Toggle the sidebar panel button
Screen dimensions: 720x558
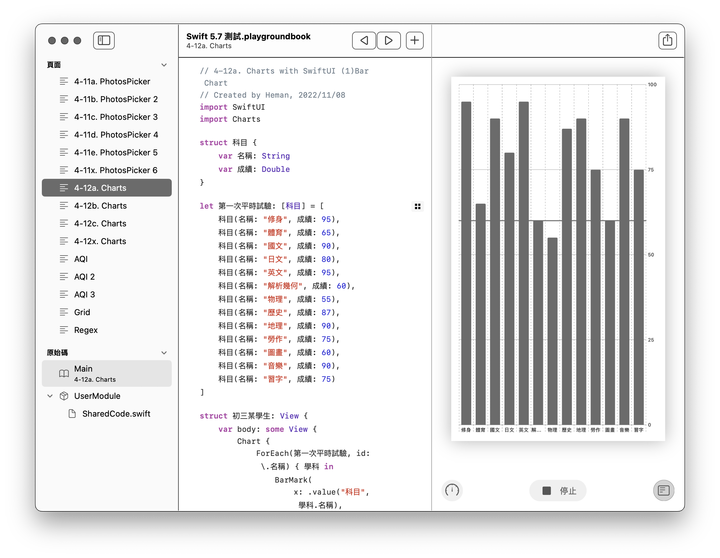point(104,40)
